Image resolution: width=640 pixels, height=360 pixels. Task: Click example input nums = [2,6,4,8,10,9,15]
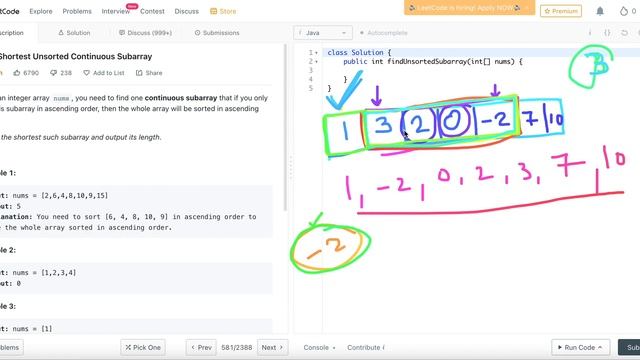[x=60, y=196]
